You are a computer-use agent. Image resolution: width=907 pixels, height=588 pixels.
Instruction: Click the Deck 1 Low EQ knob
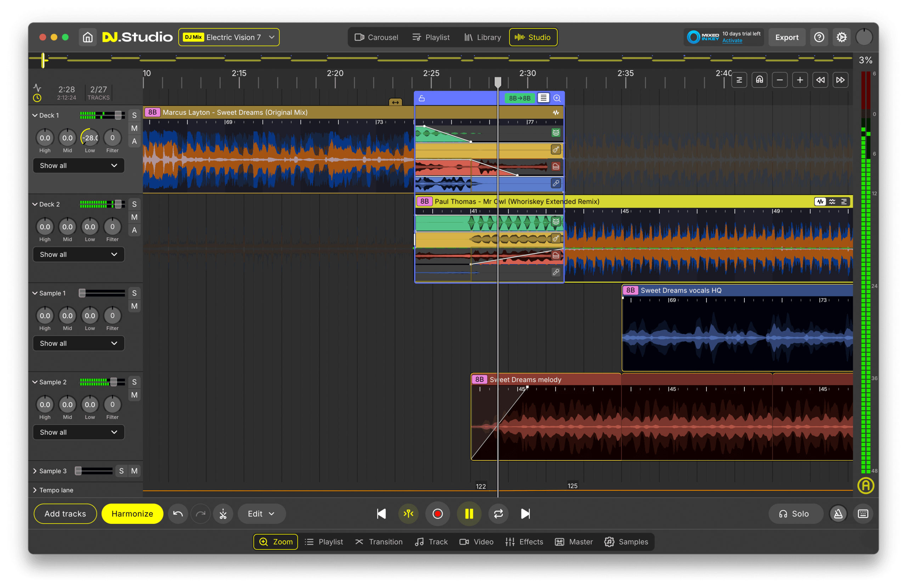pos(90,138)
